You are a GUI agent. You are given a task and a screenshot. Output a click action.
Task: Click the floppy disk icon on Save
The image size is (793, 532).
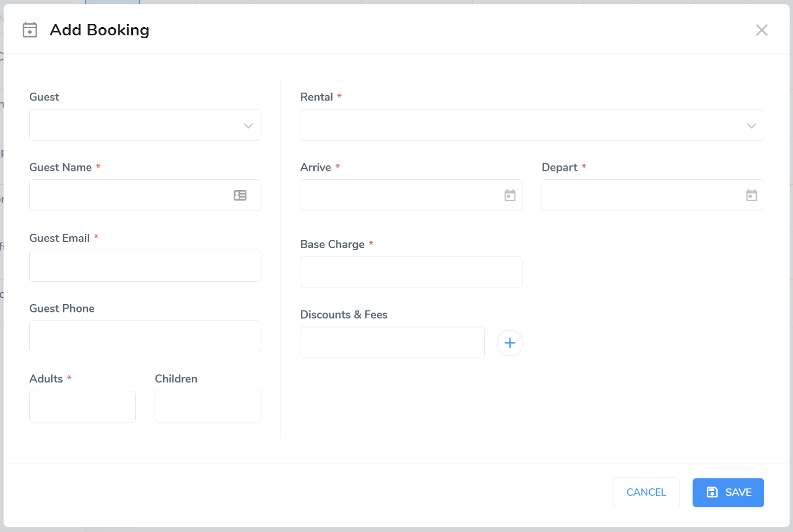tap(712, 492)
